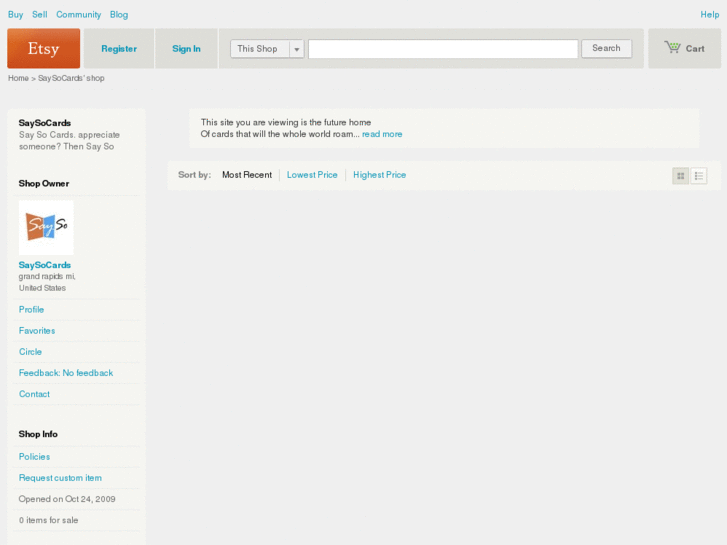Open the shop owner's Profile

31,309
